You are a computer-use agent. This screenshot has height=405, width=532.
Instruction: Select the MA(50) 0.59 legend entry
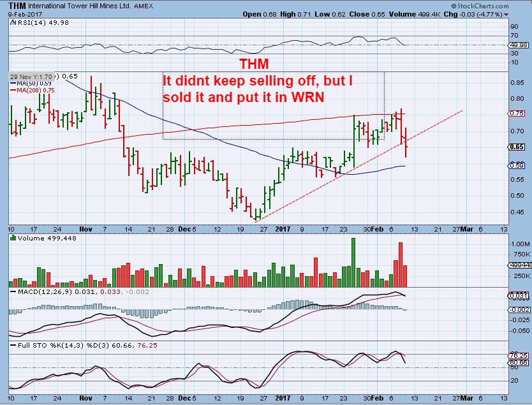31,84
